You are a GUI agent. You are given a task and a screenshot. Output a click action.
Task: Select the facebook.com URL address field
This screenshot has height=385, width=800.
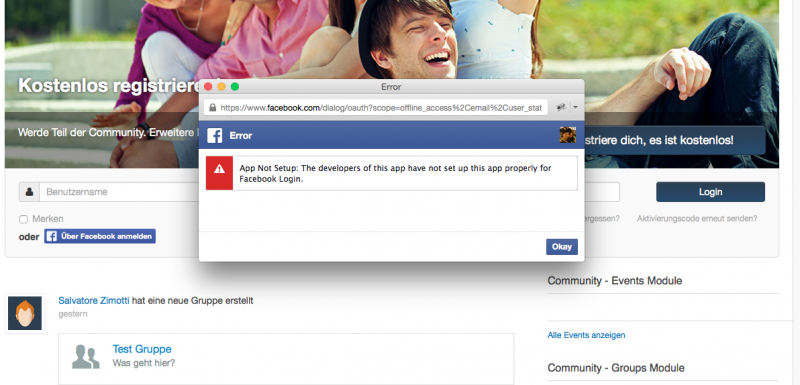tap(377, 108)
